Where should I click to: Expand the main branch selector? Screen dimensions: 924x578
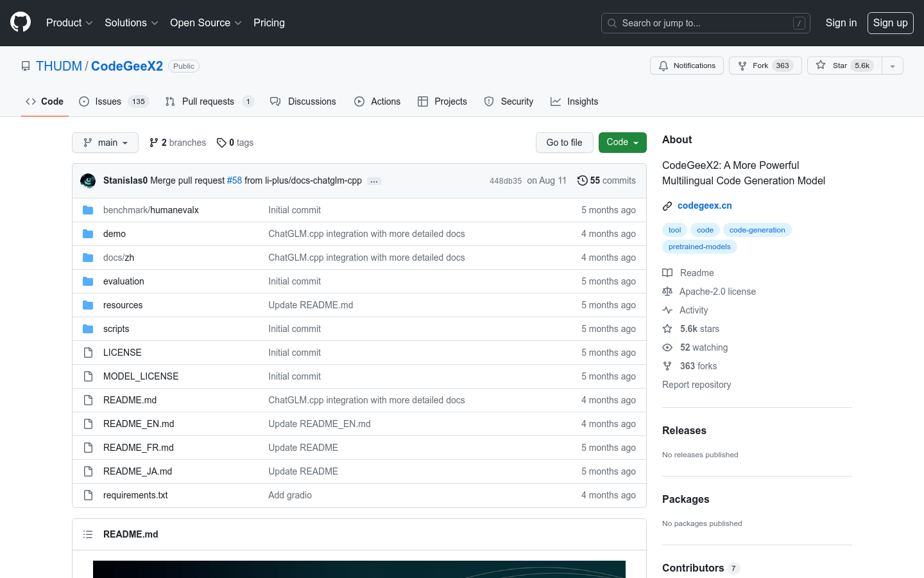tap(105, 143)
